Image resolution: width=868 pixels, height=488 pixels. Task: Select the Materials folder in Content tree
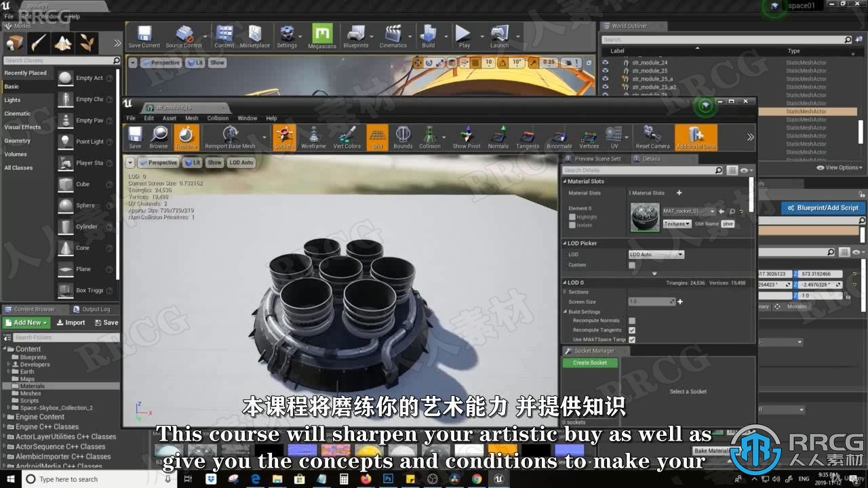click(32, 386)
